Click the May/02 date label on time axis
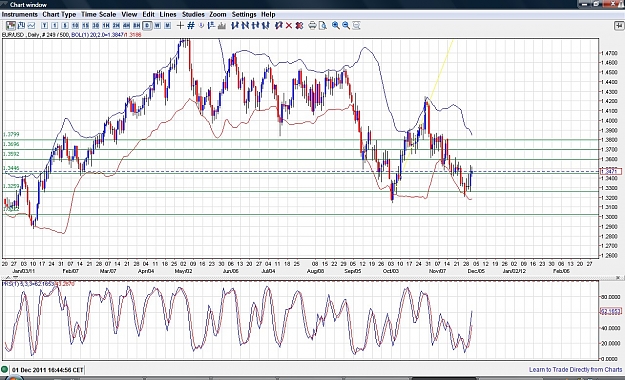Viewport: 625px width, 380px height. click(x=183, y=271)
